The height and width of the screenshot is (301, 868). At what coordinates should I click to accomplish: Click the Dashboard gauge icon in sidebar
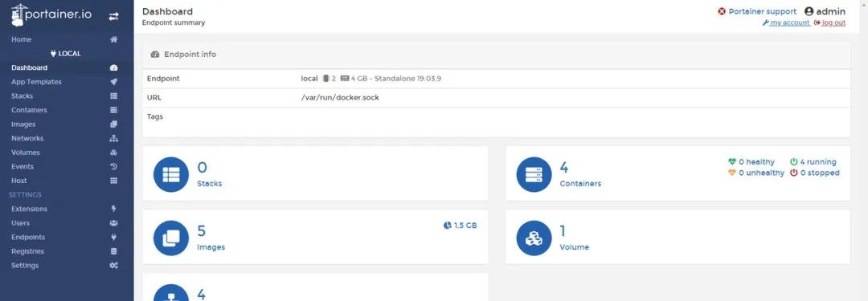pos(113,67)
